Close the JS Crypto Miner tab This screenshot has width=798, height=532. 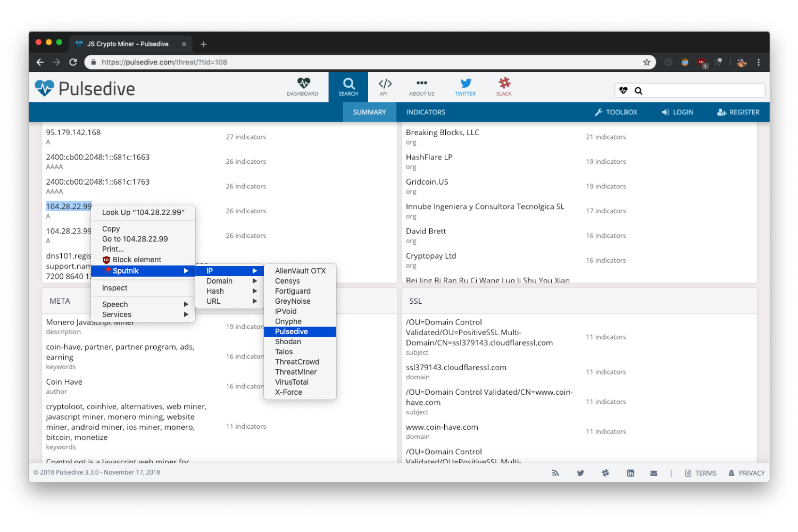(184, 44)
